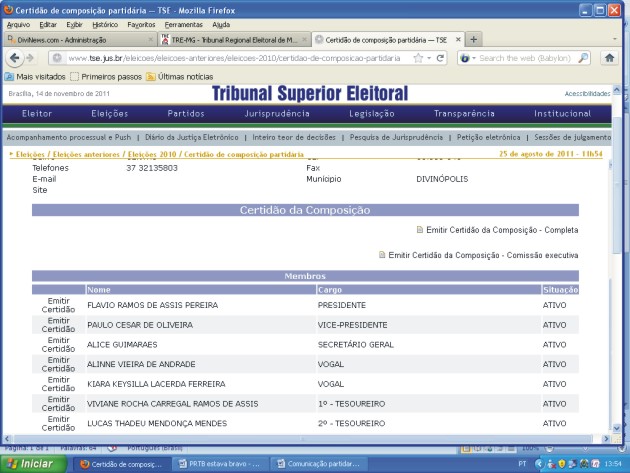Emitir Certidão for Alice Guimaraes
630x473 pixels.
58,344
